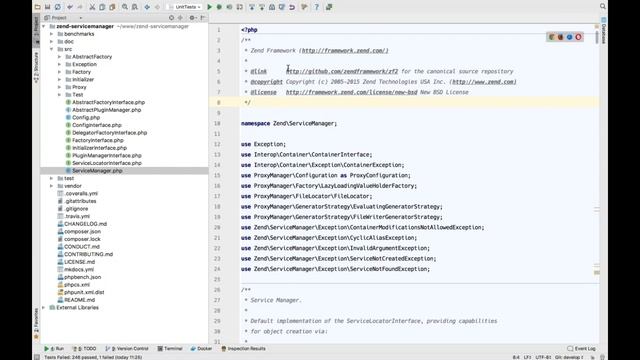Open in Chrome browser icon
This screenshot has width=640, height=360.
pyautogui.click(x=552, y=37)
